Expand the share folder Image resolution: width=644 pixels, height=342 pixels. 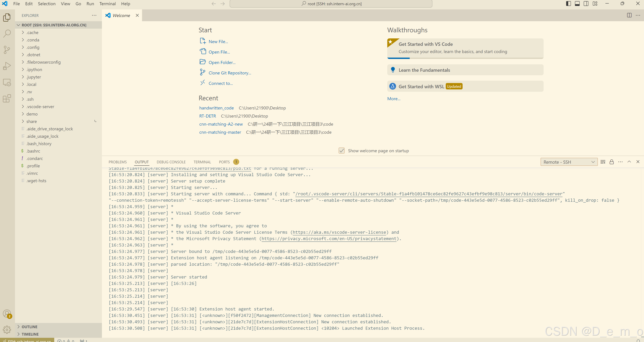(58, 121)
